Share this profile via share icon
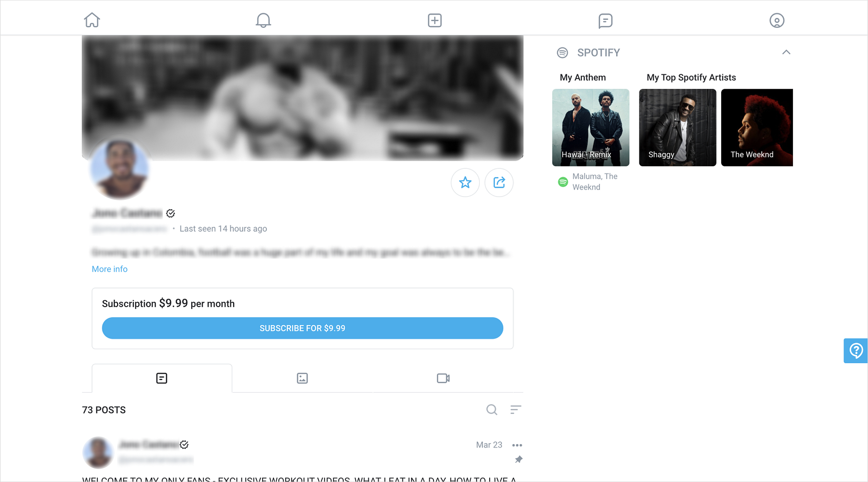The height and width of the screenshot is (482, 868). (499, 182)
